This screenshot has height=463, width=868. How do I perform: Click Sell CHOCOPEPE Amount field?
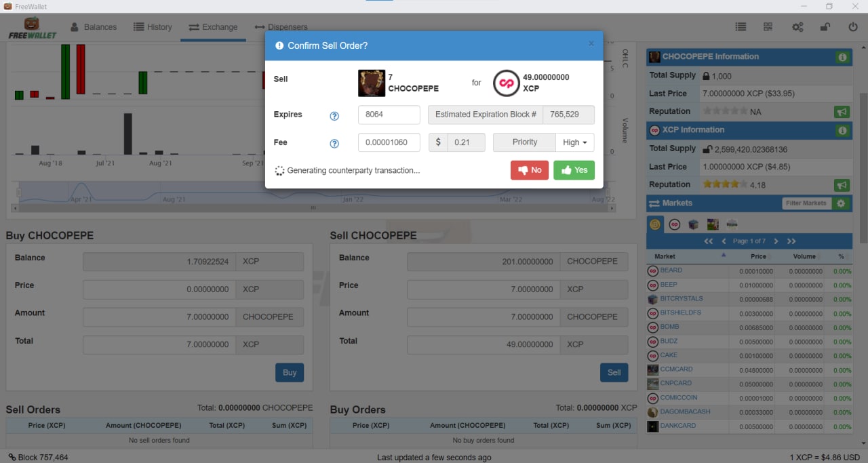coord(484,317)
